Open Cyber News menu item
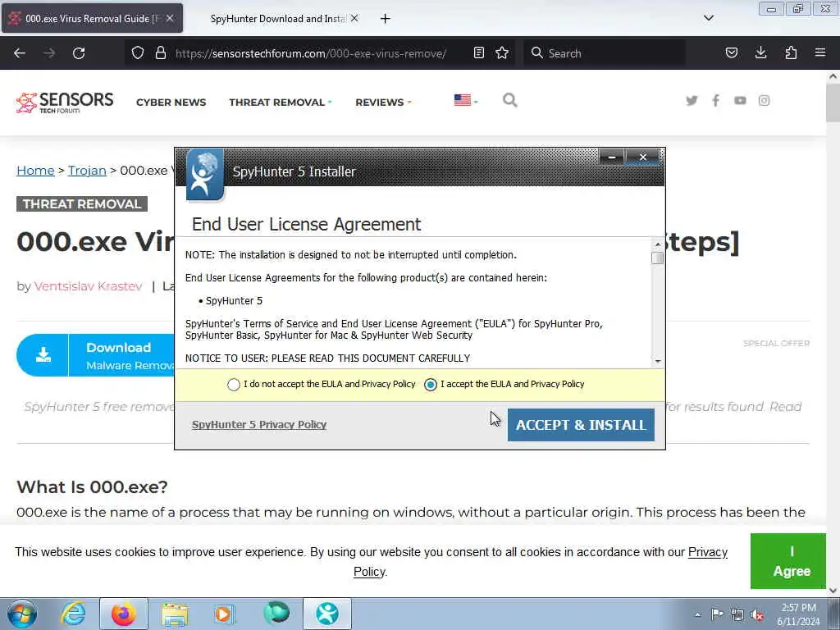This screenshot has height=630, width=840. (x=171, y=103)
